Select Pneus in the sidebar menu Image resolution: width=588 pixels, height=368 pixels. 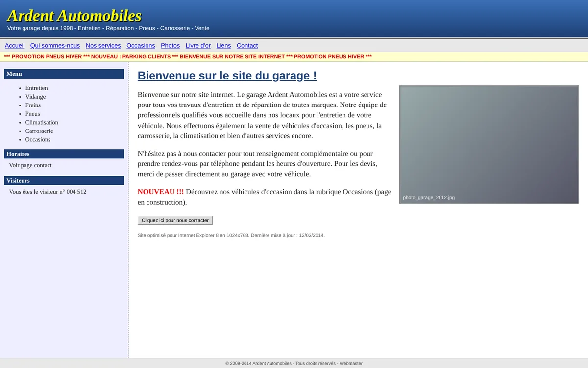coord(33,114)
